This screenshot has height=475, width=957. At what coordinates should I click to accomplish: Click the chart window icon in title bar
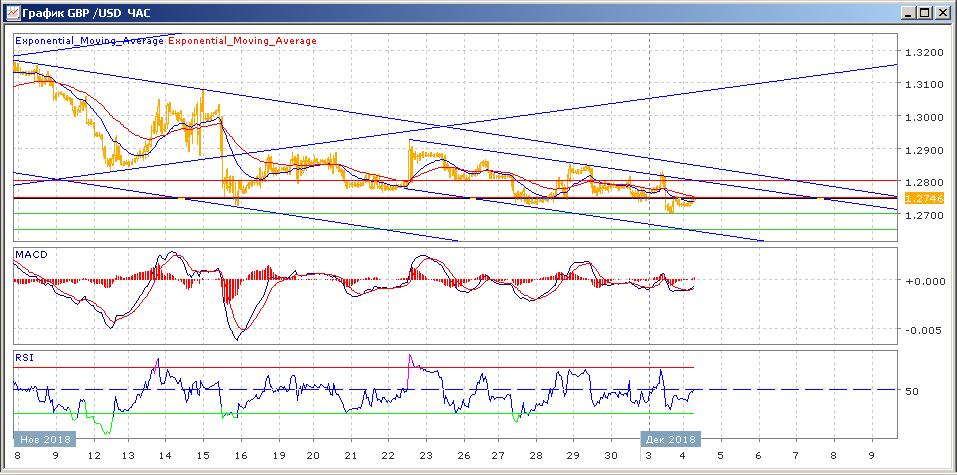coord(12,12)
